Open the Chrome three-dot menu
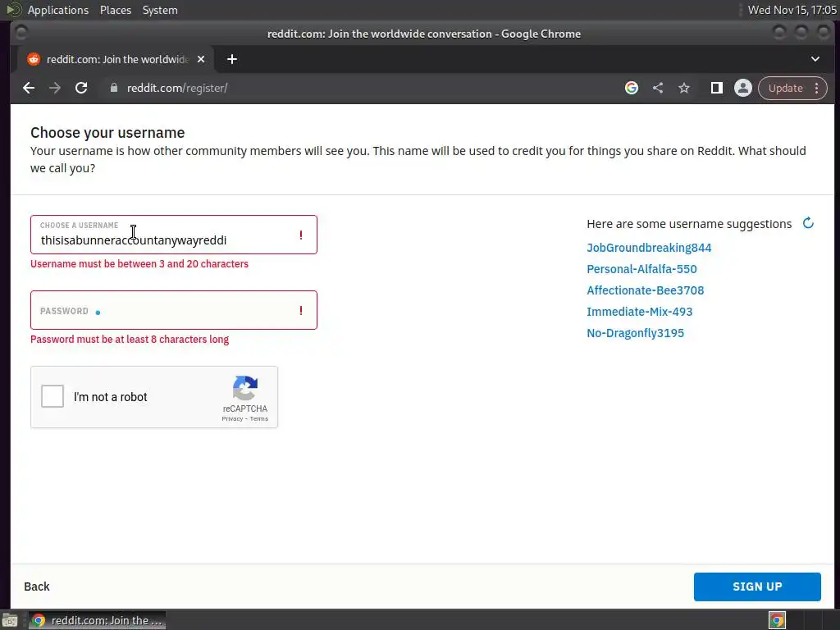 [x=816, y=88]
